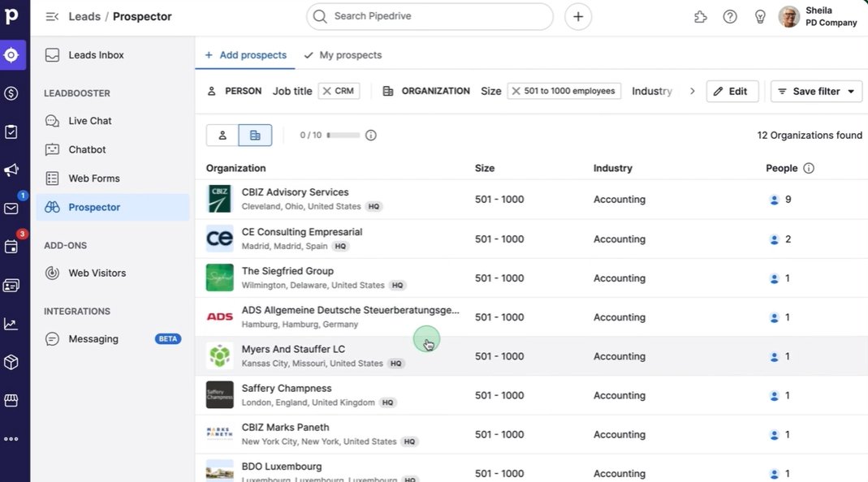Open More ellipsis menu in sidebar
This screenshot has height=482, width=868.
coord(11,439)
